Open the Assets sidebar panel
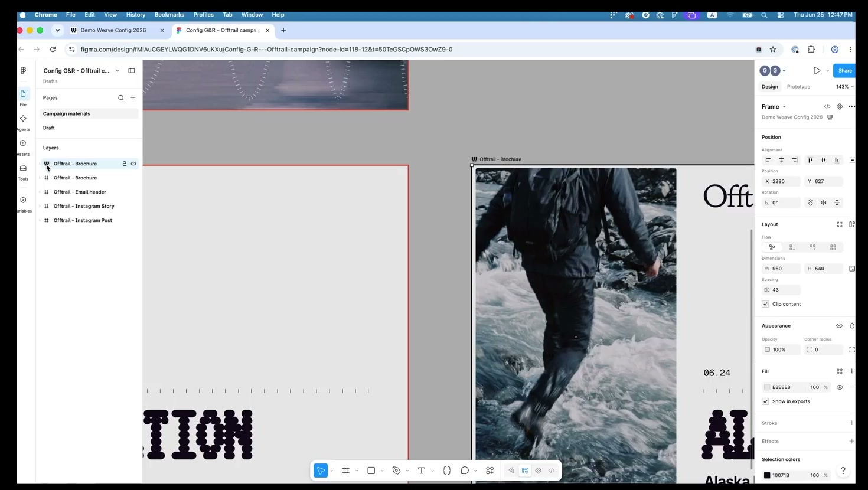The width and height of the screenshot is (868, 490). coord(23,147)
